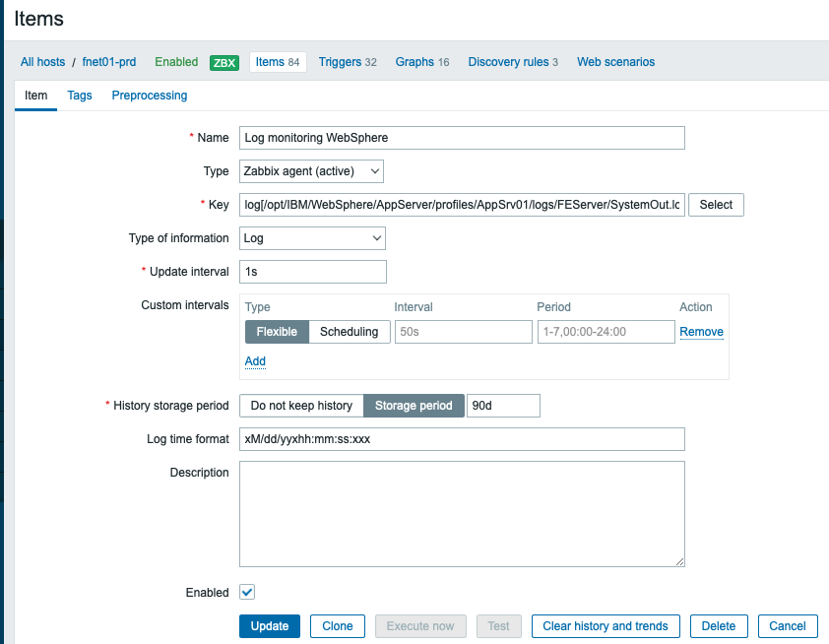Open the Preprocessing tab
Viewport: 829px width, 644px height.
(150, 96)
